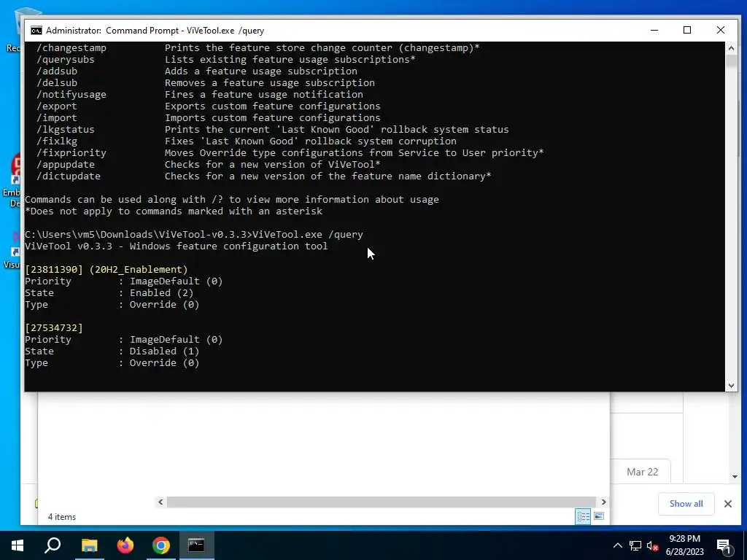Click the Command Prompt scroll down arrow
Screen dimensions: 747x560
[x=731, y=386]
